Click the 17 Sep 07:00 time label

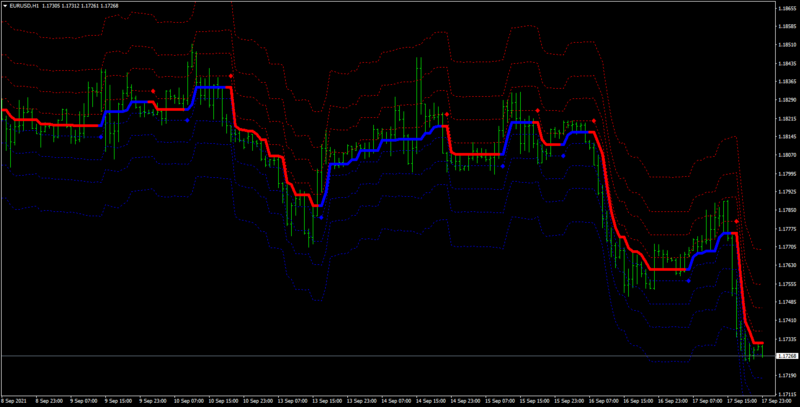[x=709, y=401]
